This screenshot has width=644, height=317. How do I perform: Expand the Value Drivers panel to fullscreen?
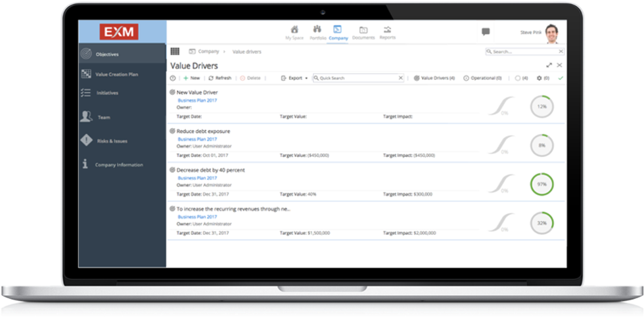click(549, 65)
